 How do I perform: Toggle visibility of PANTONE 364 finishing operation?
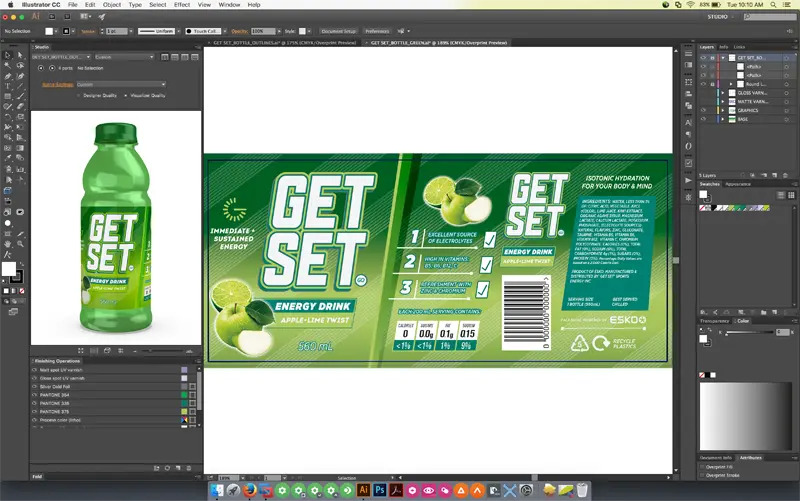pos(35,395)
